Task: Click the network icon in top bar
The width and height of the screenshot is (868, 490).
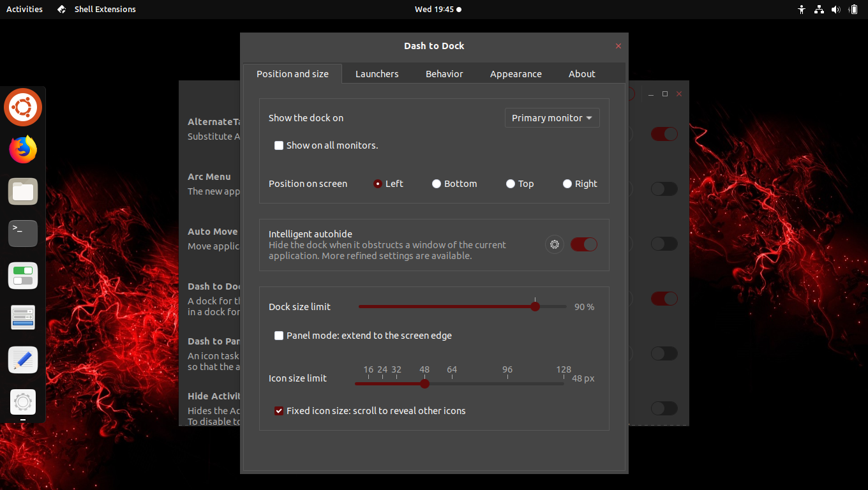Action: [819, 10]
